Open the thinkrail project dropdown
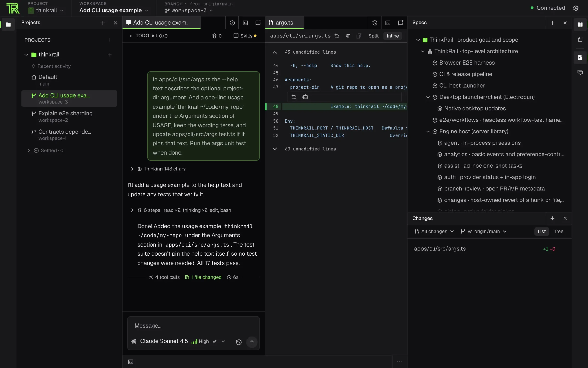 point(46,11)
